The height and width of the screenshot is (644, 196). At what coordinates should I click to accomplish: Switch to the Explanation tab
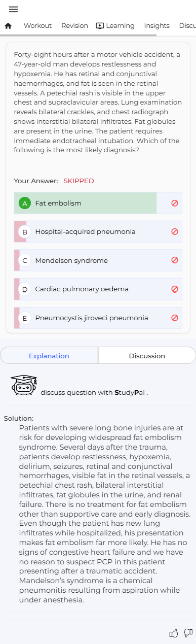click(49, 356)
